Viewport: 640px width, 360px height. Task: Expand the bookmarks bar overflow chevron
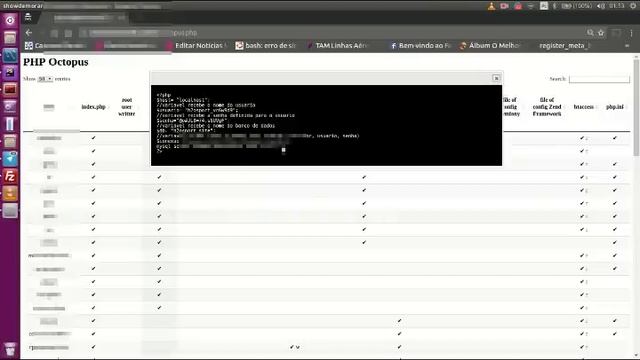tap(627, 46)
